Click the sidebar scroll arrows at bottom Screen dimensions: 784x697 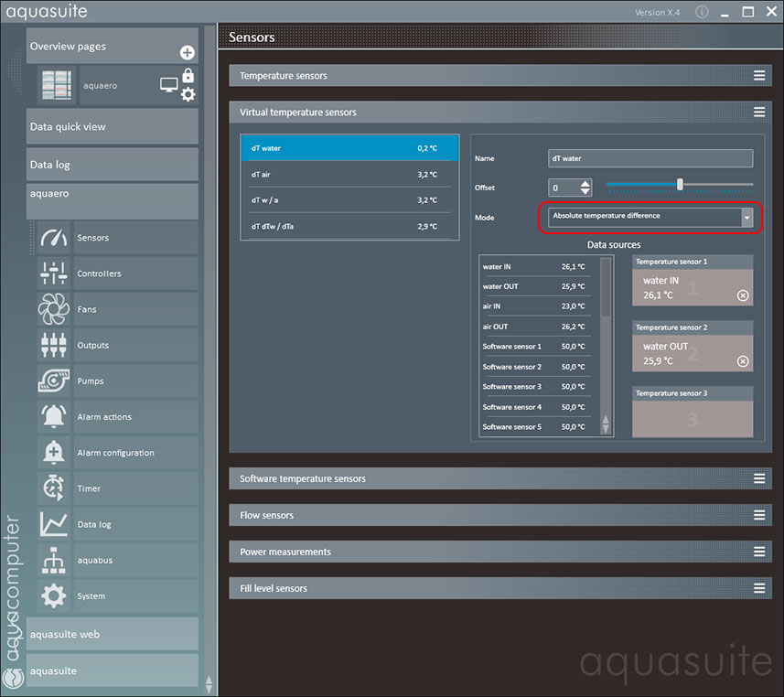click(x=209, y=684)
